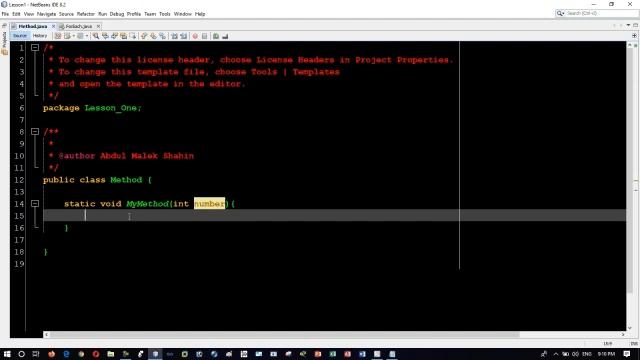Open the Window menu
Viewport: 640px width, 360px height.
click(x=182, y=14)
